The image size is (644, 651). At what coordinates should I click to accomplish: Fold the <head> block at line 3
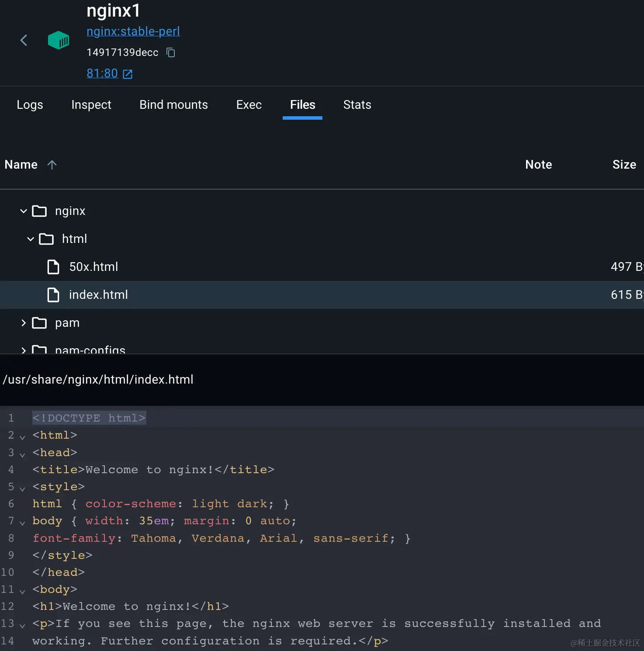pos(22,454)
